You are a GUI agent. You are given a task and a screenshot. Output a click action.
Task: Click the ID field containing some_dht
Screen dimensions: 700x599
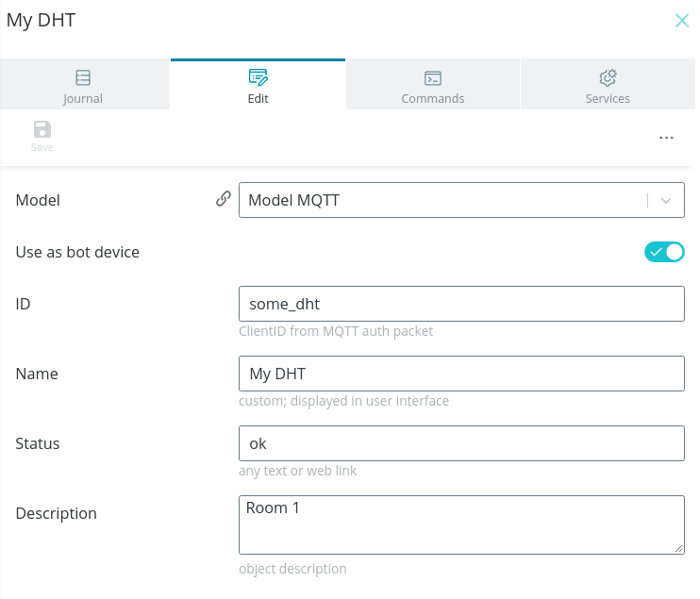tap(461, 304)
